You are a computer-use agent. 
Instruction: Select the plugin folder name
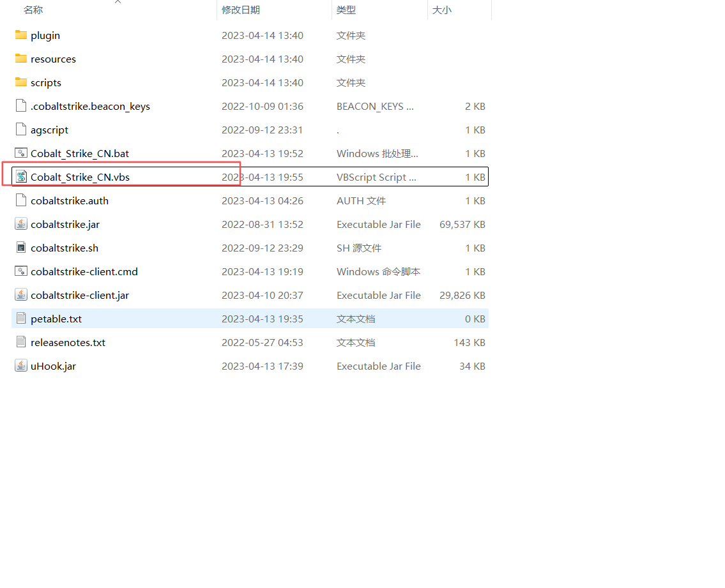45,36
